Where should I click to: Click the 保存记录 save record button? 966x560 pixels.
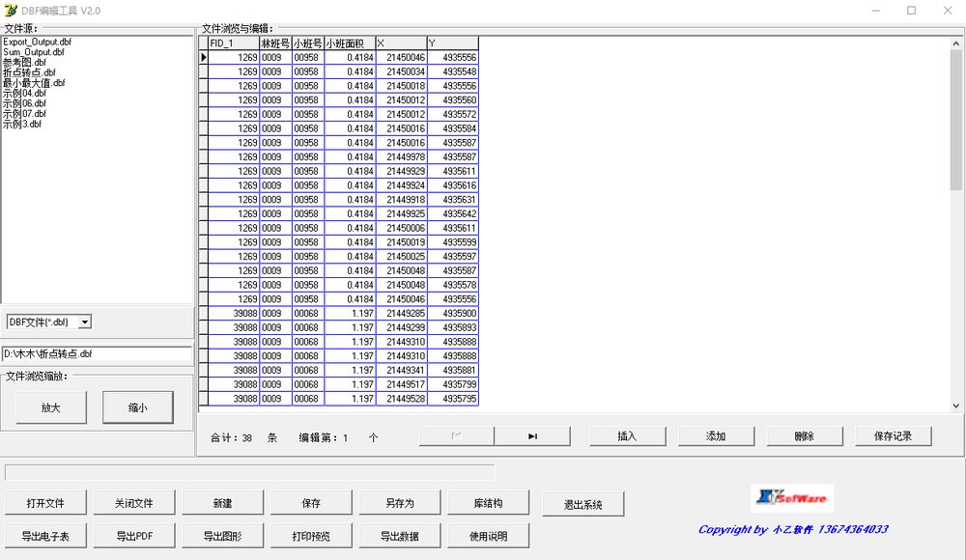[894, 436]
